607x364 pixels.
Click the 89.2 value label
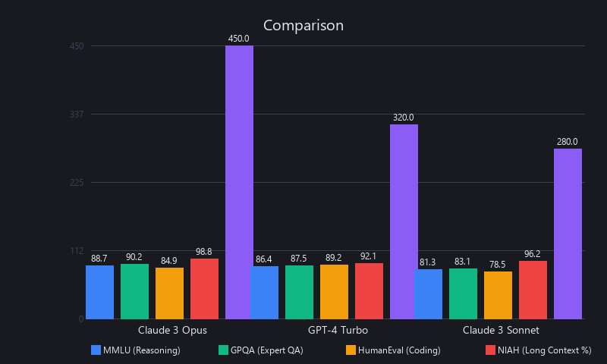point(333,258)
